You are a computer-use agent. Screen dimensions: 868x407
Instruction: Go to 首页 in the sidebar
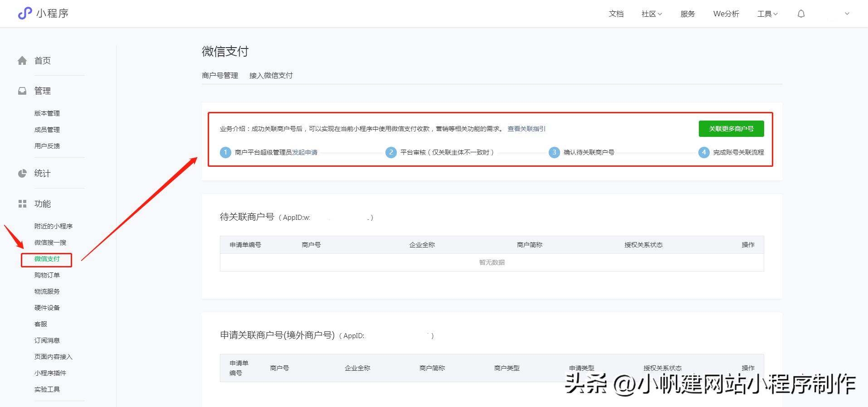43,61
